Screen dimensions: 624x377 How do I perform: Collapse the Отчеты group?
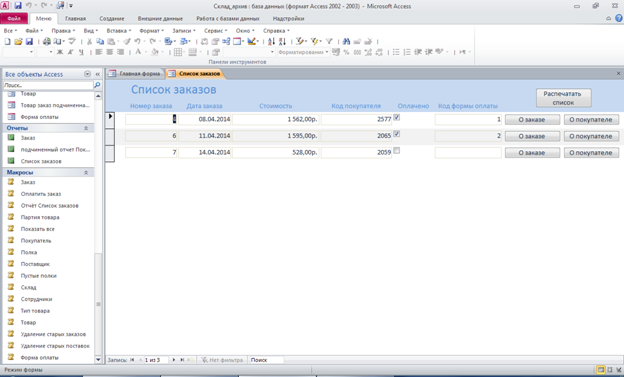click(x=86, y=128)
